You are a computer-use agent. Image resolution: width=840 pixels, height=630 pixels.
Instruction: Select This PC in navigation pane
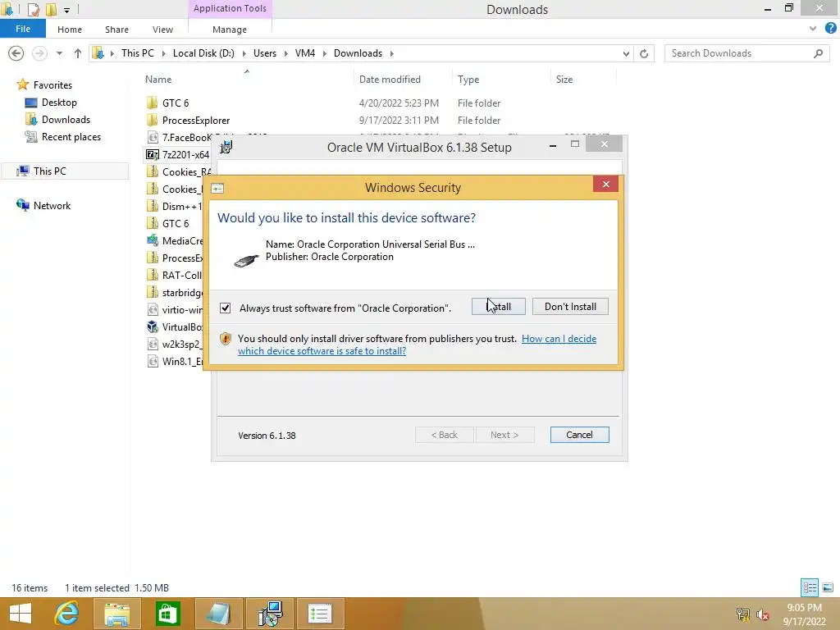(x=50, y=171)
